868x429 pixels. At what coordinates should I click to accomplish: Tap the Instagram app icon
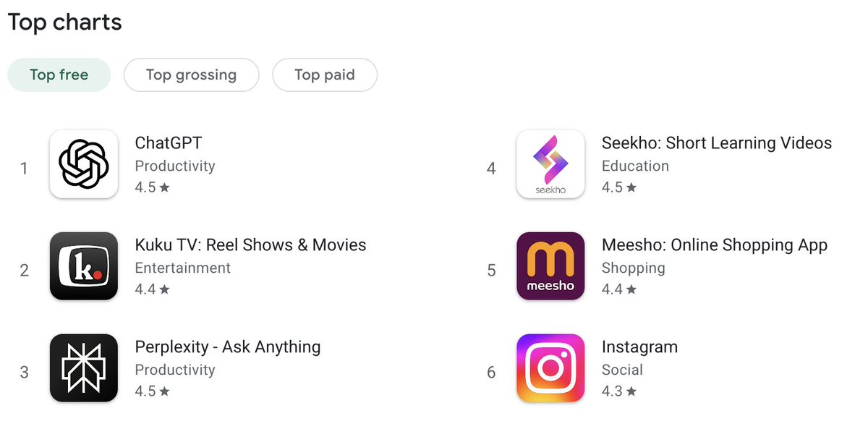[x=550, y=368]
